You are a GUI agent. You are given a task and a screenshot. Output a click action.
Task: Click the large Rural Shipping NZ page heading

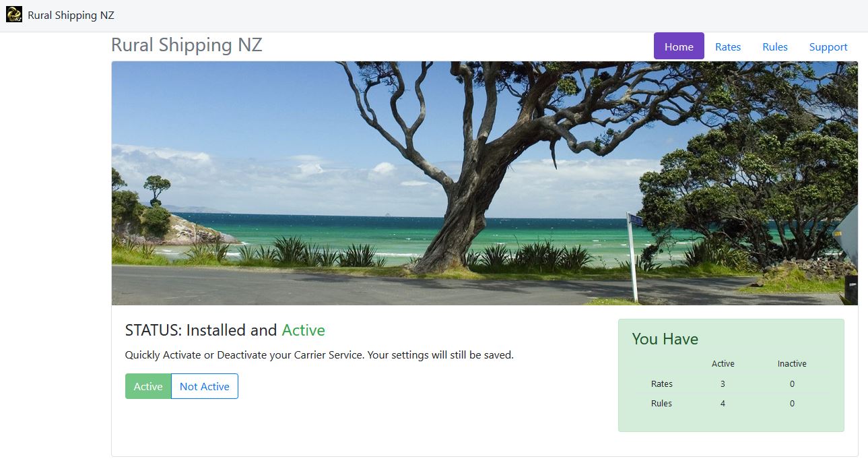pyautogui.click(x=187, y=45)
